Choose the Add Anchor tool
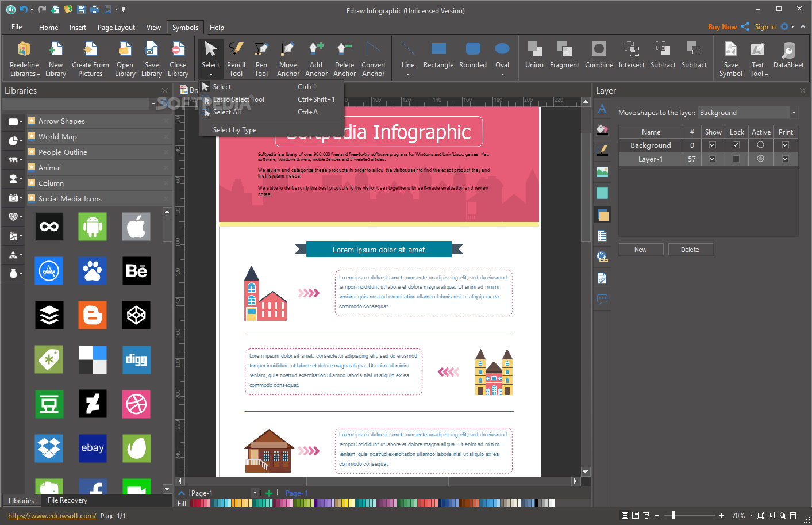 click(316, 59)
